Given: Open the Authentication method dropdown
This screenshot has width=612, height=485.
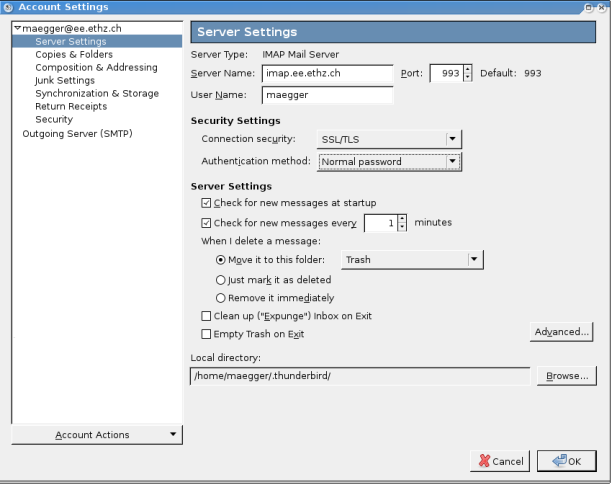Looking at the screenshot, I should coord(389,162).
